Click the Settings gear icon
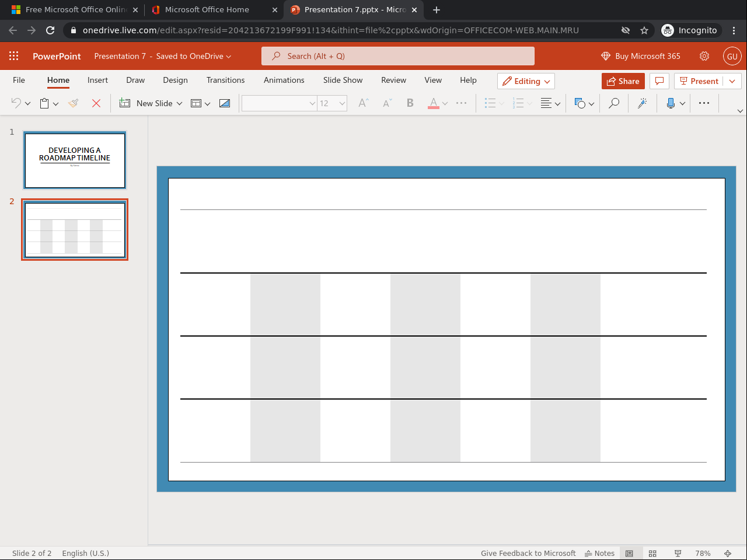Viewport: 747px width, 560px height. point(704,56)
